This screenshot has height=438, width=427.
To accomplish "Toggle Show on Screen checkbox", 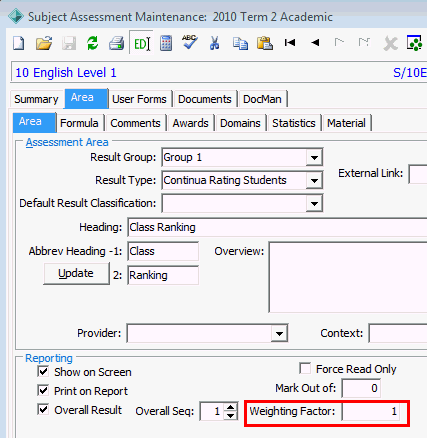I will point(43,371).
